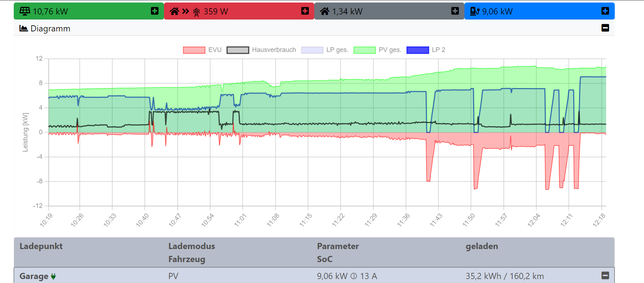Click the 1,34 kW house consumption value
The image size is (644, 283).
347,12
